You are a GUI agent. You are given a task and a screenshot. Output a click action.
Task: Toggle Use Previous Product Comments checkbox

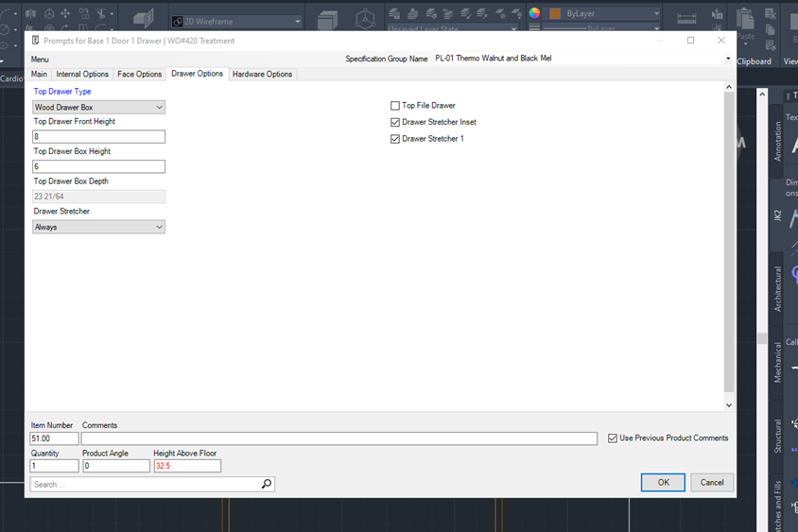tap(613, 438)
